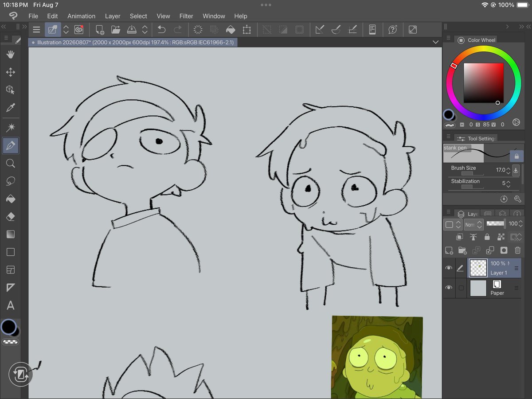Toggle visibility of the Paper layer
The image size is (532, 399).
tap(449, 288)
